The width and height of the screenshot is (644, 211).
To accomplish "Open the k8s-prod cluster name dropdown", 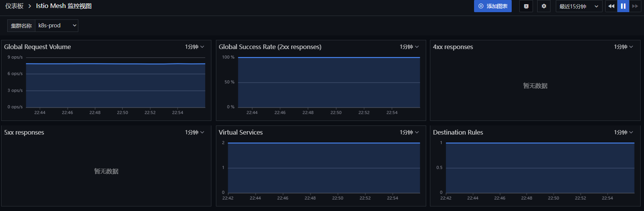I will point(57,25).
